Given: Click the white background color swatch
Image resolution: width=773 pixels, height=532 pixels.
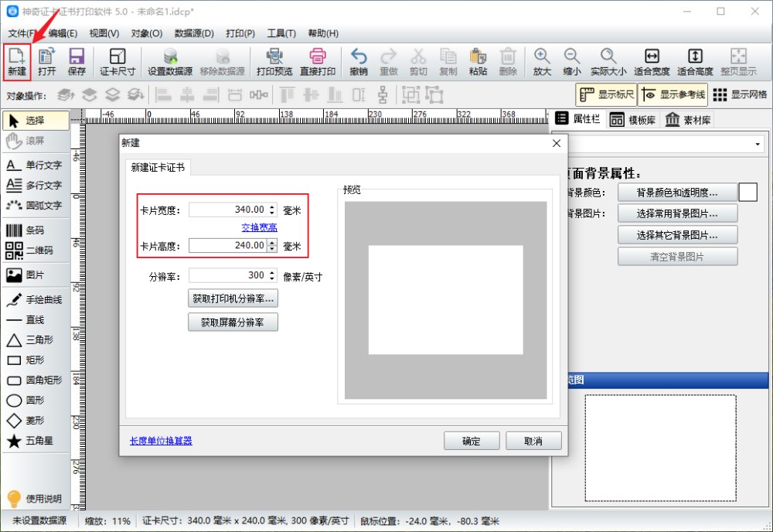Looking at the screenshot, I should pos(747,192).
